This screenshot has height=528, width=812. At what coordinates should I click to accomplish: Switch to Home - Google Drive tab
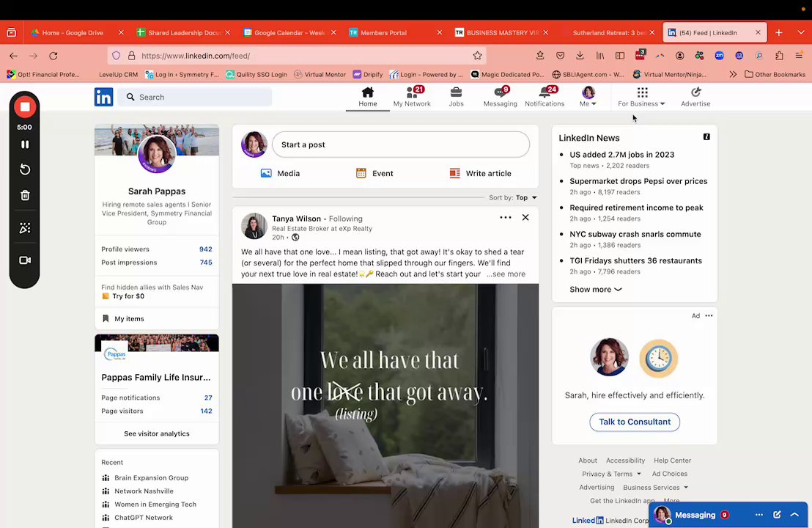(73, 33)
